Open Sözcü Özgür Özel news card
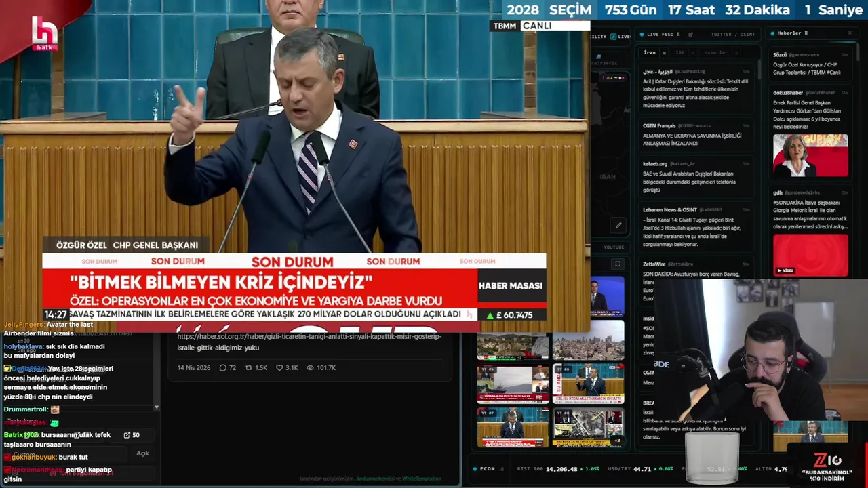The height and width of the screenshot is (488, 868). tap(810, 64)
